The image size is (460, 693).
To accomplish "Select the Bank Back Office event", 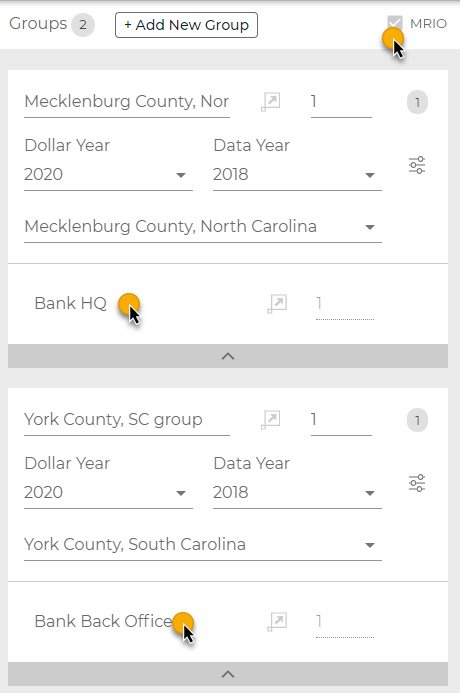I will pyautogui.click(x=103, y=621).
